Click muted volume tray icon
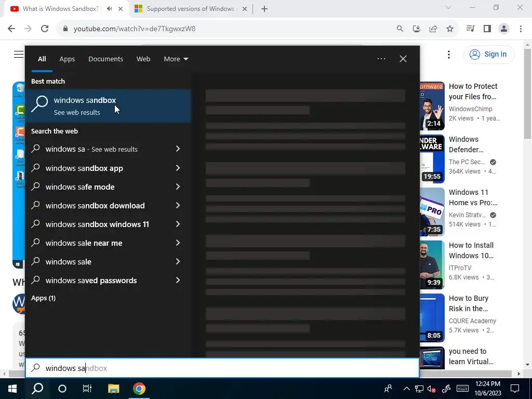This screenshot has height=399, width=532. [x=432, y=389]
